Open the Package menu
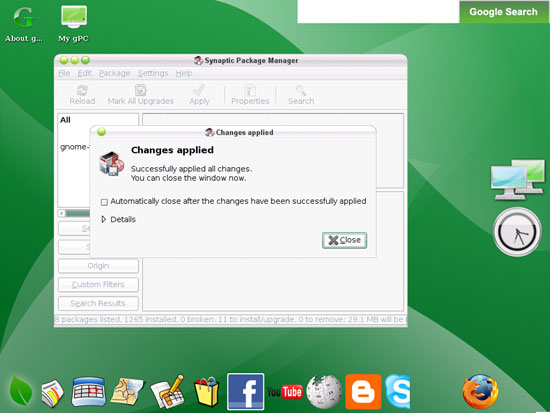The image size is (550, 413). (x=114, y=73)
